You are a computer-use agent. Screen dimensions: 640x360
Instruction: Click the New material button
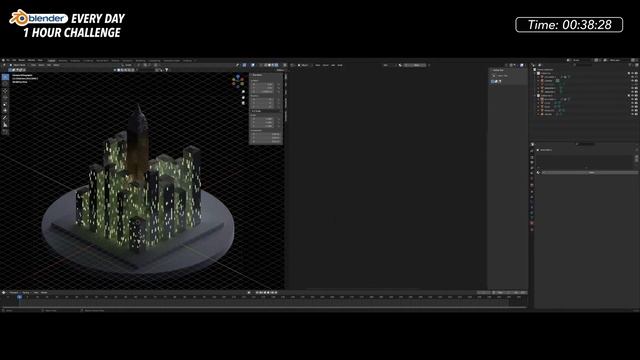tap(591, 173)
